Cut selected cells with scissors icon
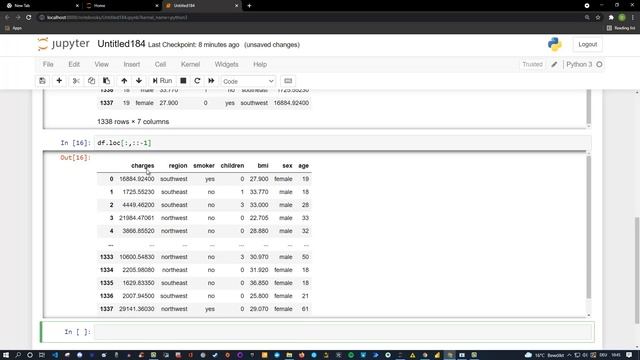640x360 pixels. click(76, 81)
